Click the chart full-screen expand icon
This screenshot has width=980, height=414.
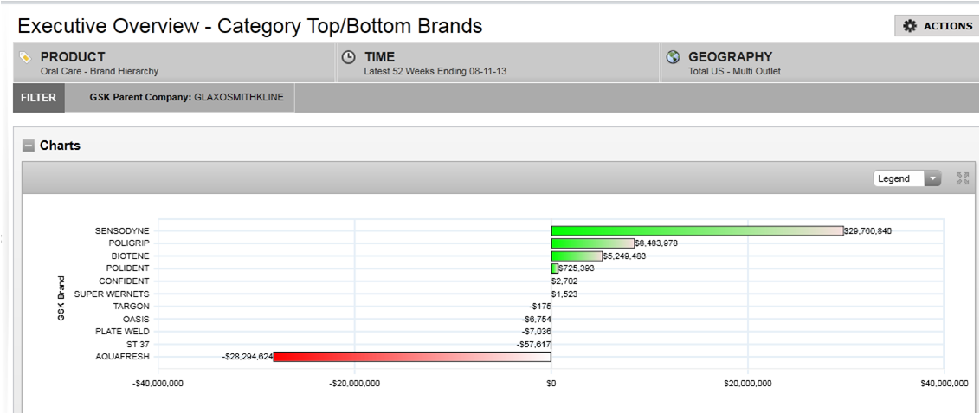[x=960, y=178]
